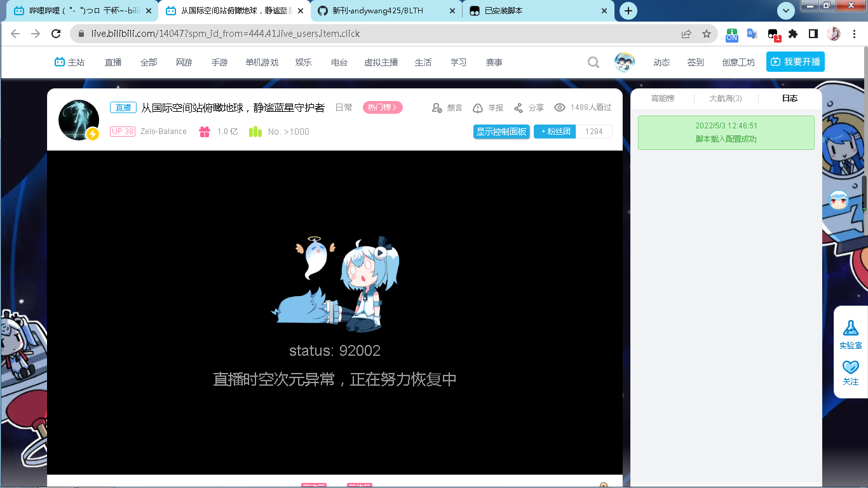Open the Chrome three-dot menu
868x488 pixels.
pos(854,34)
